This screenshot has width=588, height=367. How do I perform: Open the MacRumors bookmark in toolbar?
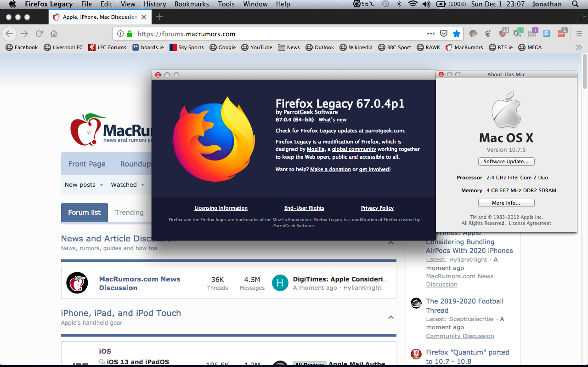[x=464, y=47]
